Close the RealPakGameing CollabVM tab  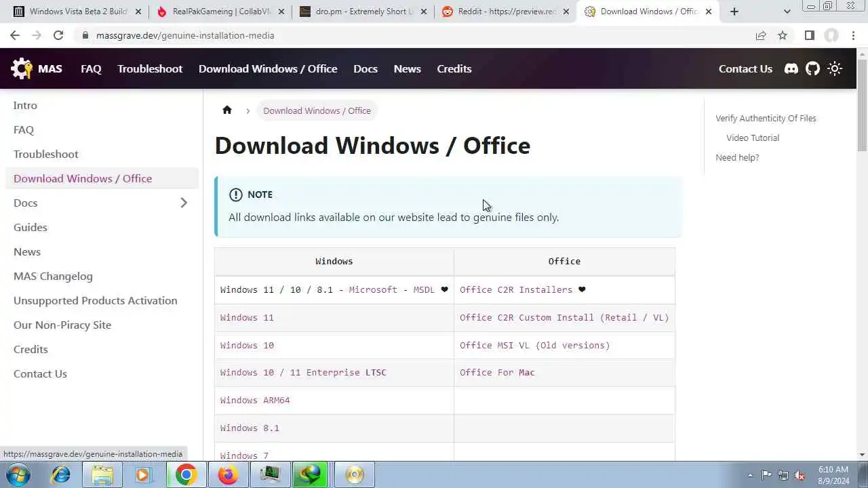point(281,12)
